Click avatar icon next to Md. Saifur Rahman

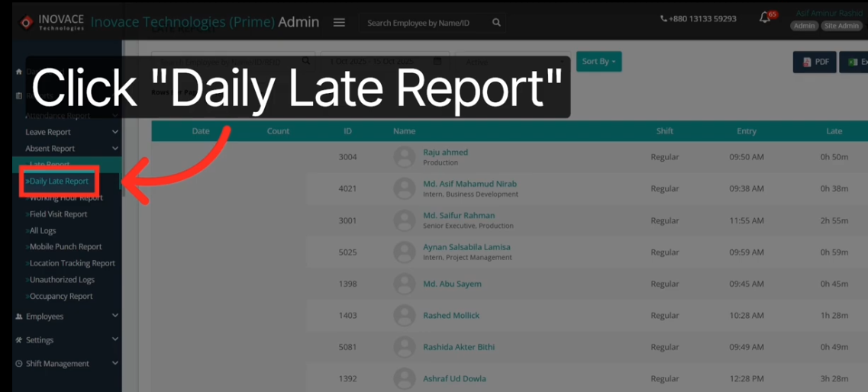(405, 220)
